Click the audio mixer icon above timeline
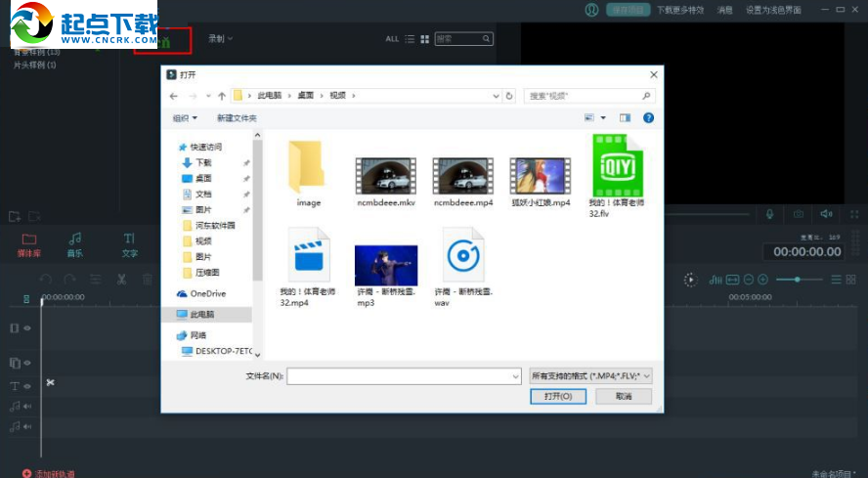This screenshot has height=478, width=868. pos(716,280)
